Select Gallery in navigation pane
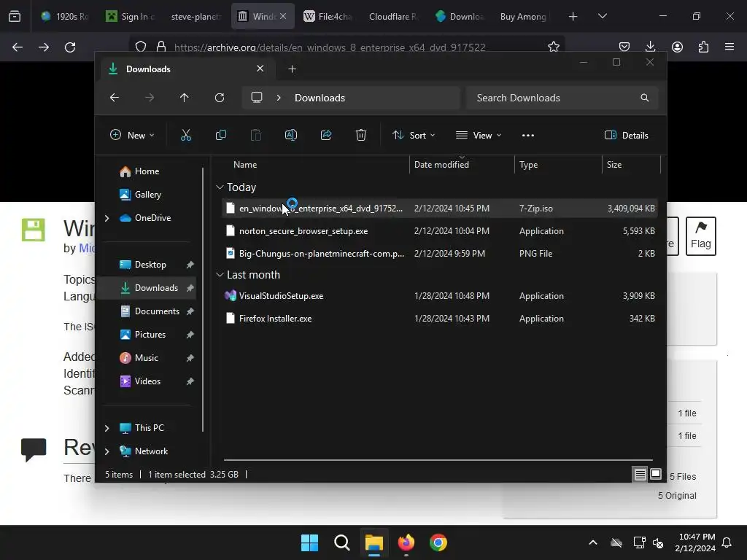Screen dimensions: 747x560 coord(147,195)
